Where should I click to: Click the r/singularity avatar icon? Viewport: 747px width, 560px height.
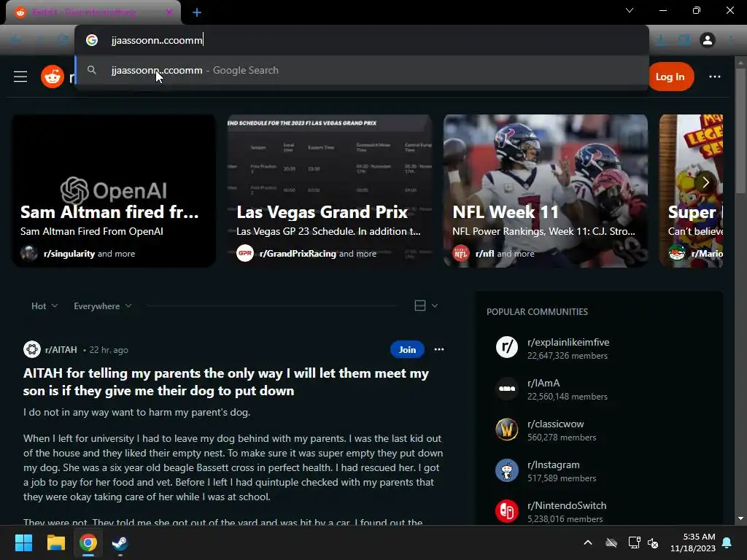click(x=29, y=253)
